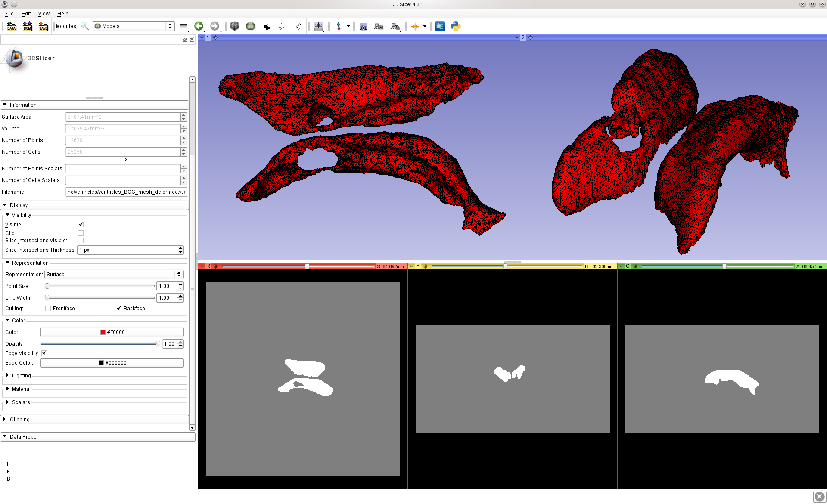Click the Load DATA icon
The image size is (827, 504).
(x=12, y=26)
